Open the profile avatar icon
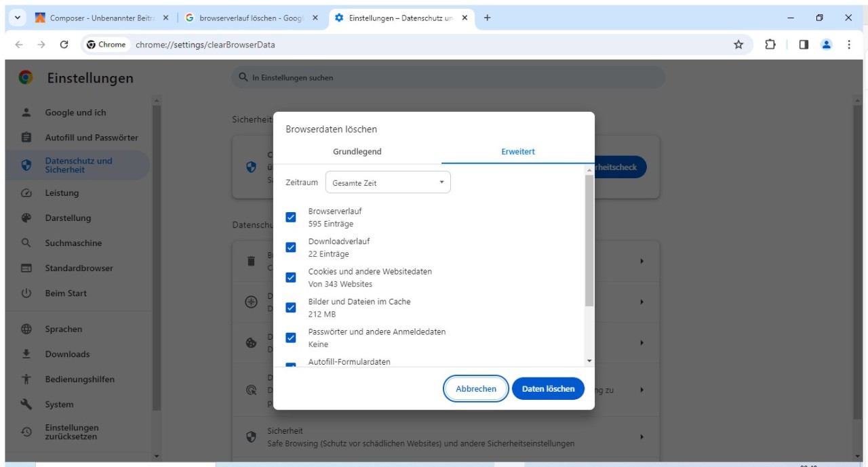Screen dimensions: 868x467 826,45
